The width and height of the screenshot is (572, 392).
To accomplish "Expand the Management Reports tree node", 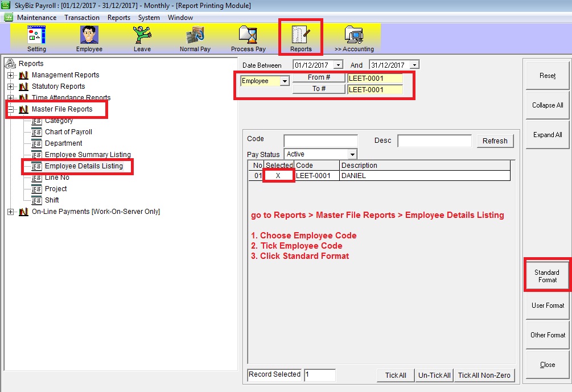I will coord(10,75).
